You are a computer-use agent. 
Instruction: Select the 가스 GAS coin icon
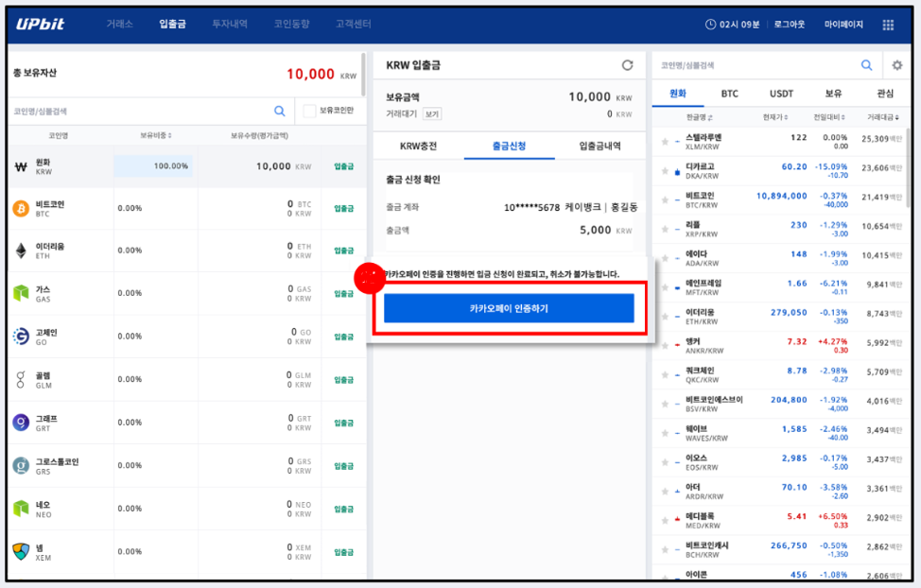tap(21, 293)
